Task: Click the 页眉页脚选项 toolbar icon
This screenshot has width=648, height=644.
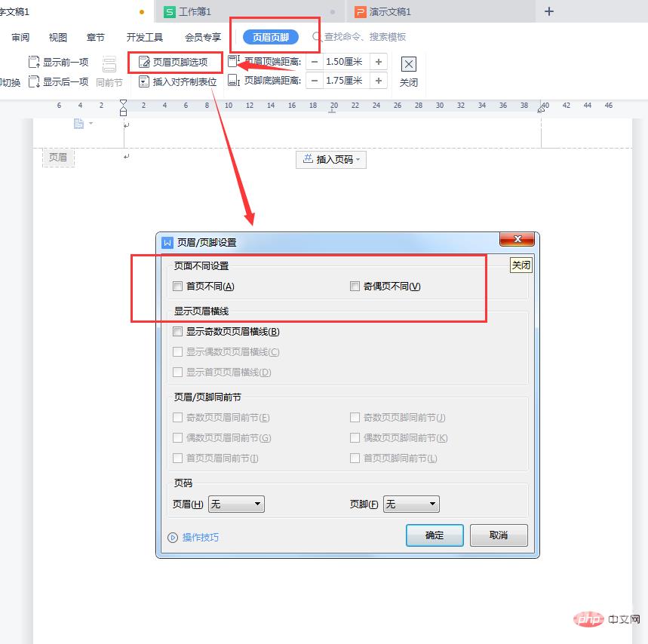Action: point(144,63)
